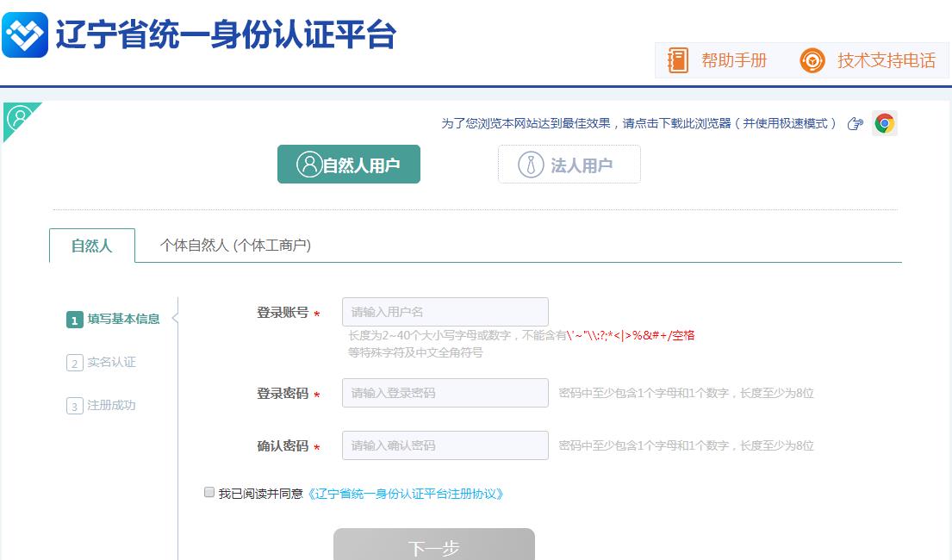
Task: Click the 帮助手册 book icon
Action: pos(678,60)
